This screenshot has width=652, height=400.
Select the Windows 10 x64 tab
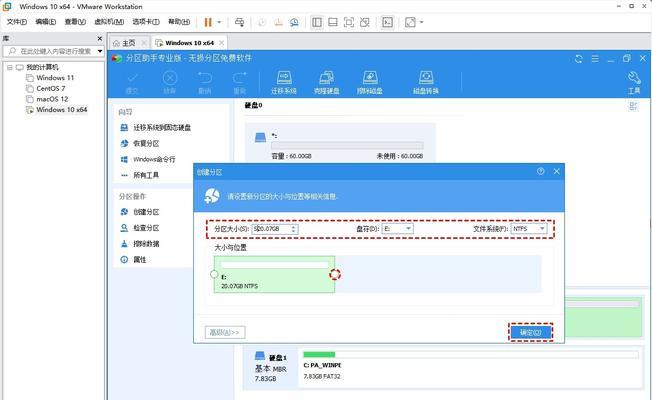tap(189, 43)
